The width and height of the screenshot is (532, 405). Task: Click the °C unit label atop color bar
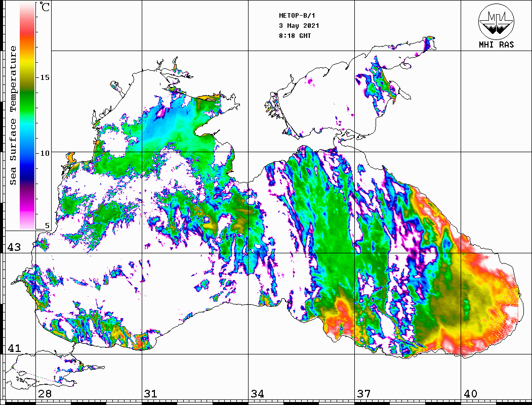tap(45, 7)
